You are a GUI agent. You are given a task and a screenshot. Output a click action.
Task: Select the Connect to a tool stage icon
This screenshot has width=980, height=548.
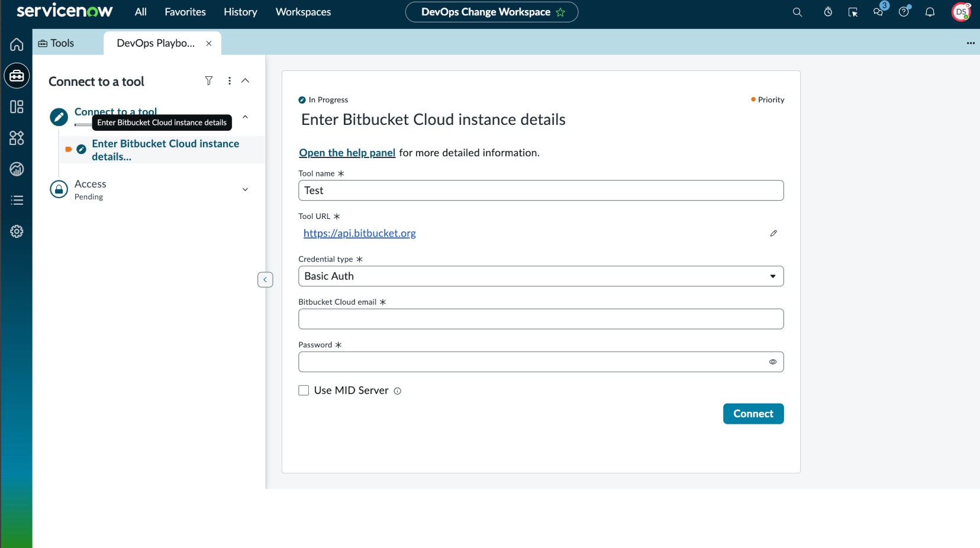click(59, 117)
